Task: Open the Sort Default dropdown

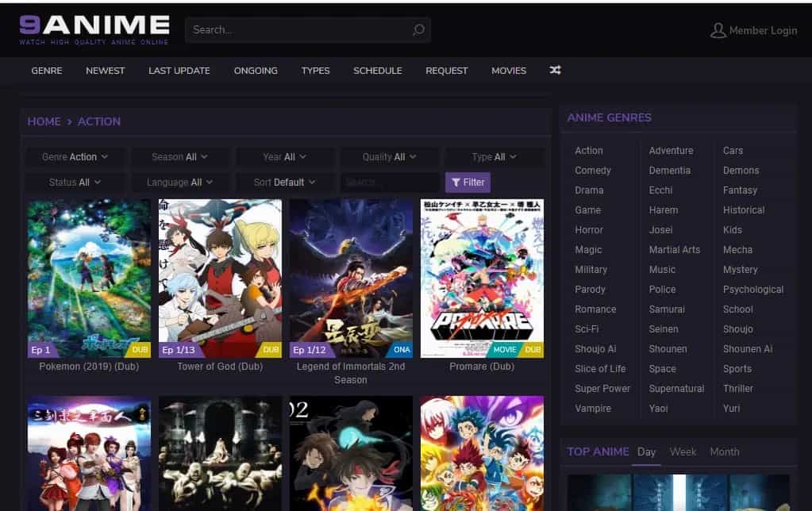Action: 285,182
